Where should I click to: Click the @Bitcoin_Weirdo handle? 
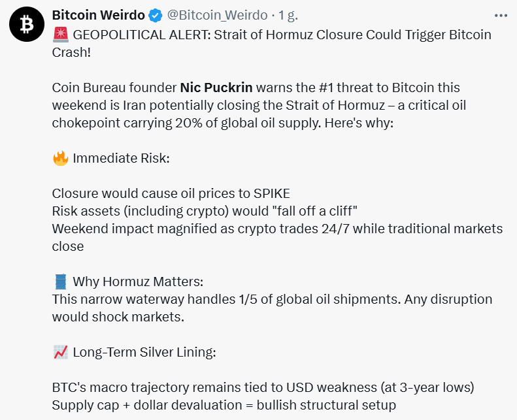pos(217,15)
